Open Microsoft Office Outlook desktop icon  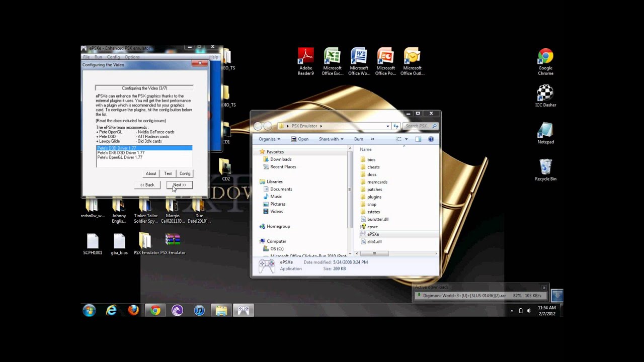(412, 61)
